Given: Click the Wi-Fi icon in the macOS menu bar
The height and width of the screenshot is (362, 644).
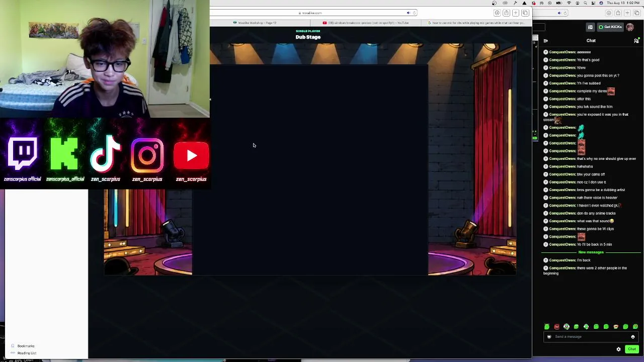Looking at the screenshot, I should [569, 3].
